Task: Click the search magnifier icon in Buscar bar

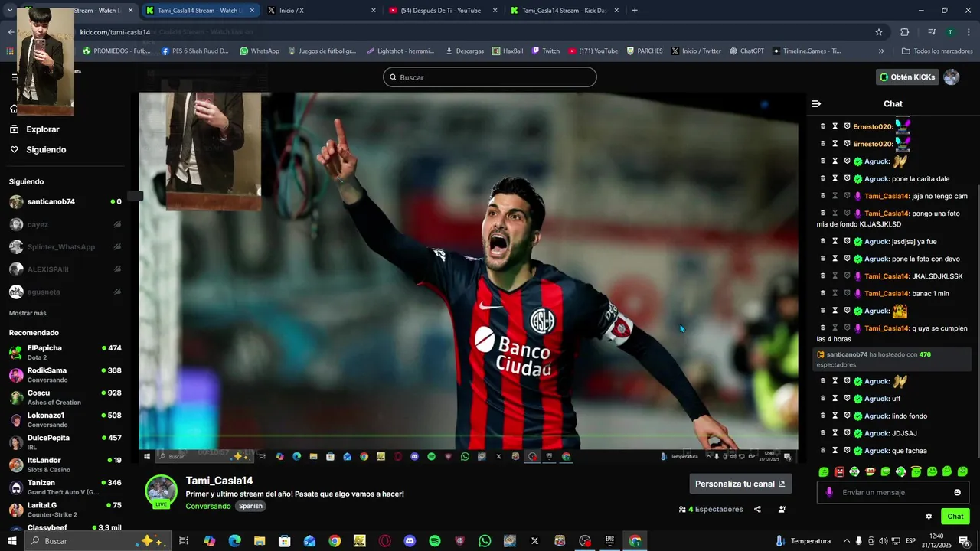Action: click(393, 77)
